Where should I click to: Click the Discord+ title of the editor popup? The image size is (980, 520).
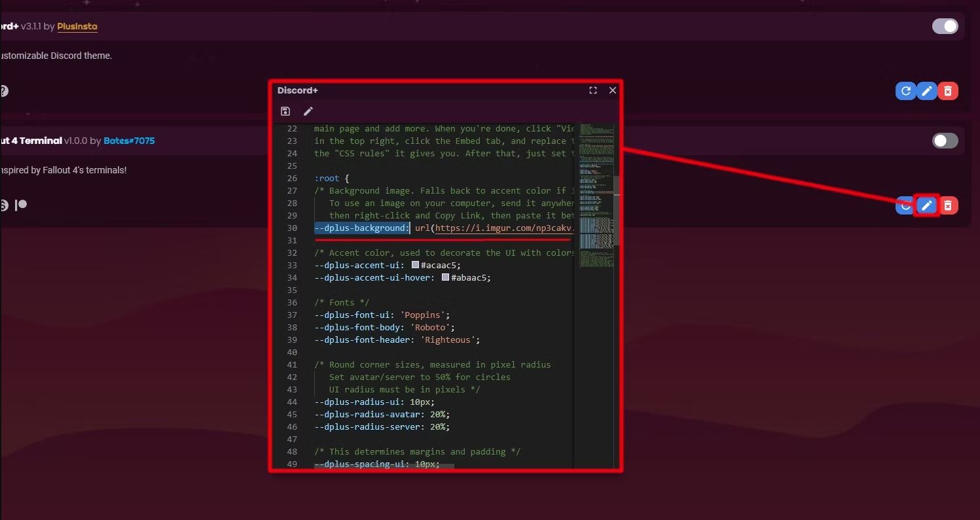[298, 90]
